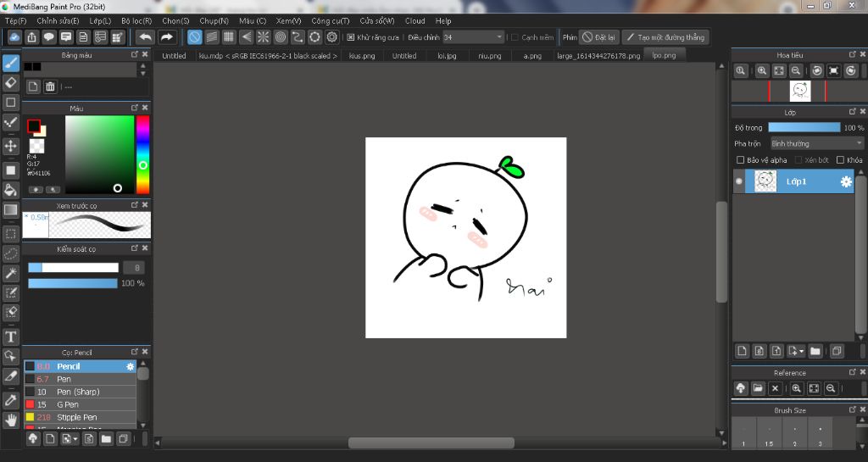
Task: Enable Bảo vệ alpha checkbox
Action: [x=740, y=160]
